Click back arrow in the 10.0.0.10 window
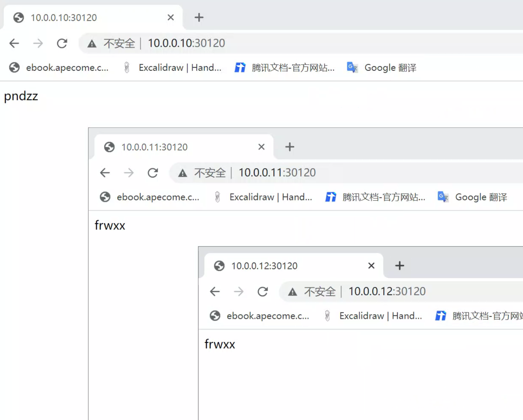The image size is (523, 420). click(x=14, y=43)
